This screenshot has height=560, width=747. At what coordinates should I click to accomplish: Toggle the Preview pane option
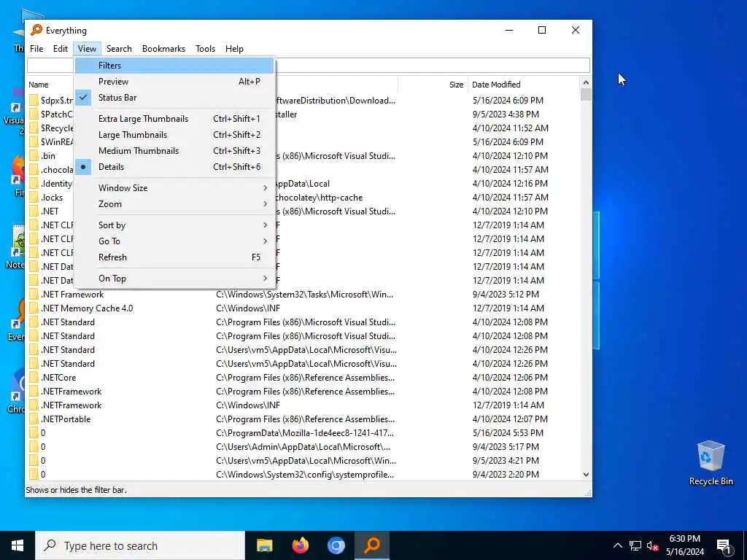tap(174, 82)
